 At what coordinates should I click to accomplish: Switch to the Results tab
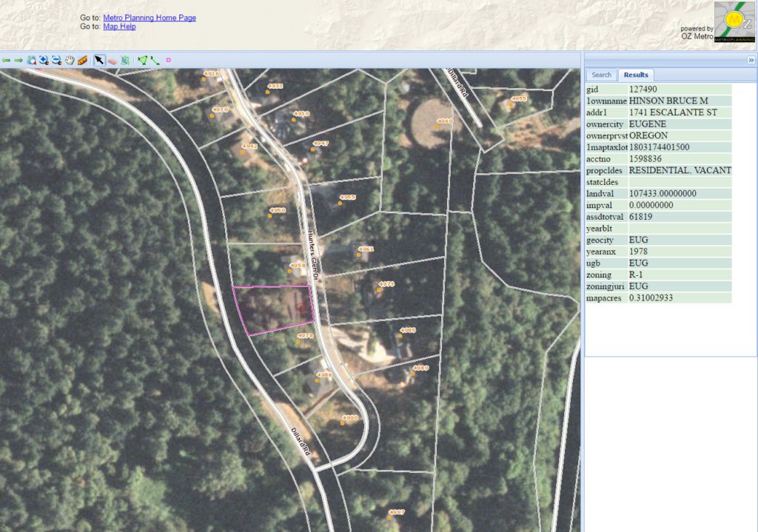(x=636, y=75)
